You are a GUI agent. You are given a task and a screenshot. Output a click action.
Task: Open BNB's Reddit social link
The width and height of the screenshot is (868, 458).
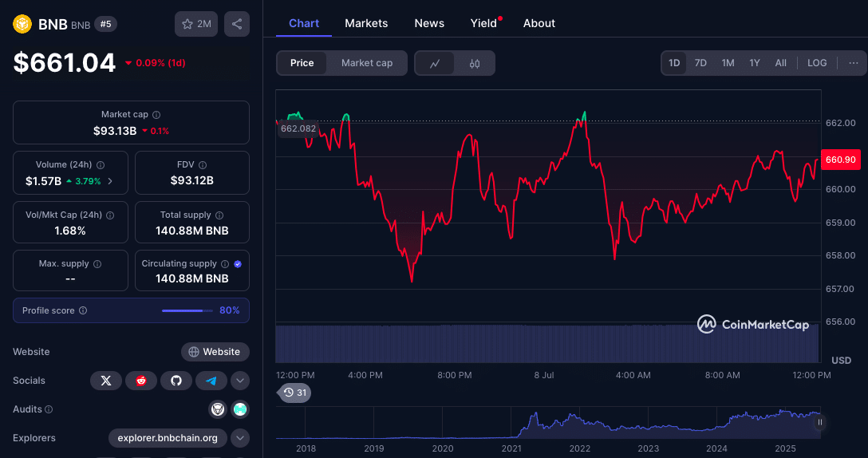point(141,381)
